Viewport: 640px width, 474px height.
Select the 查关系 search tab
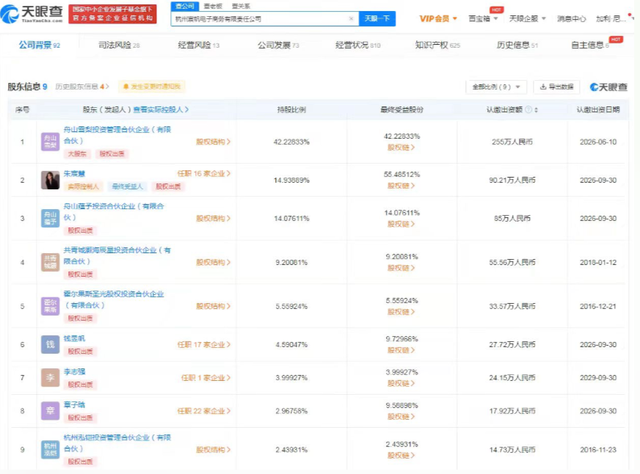pyautogui.click(x=241, y=6)
